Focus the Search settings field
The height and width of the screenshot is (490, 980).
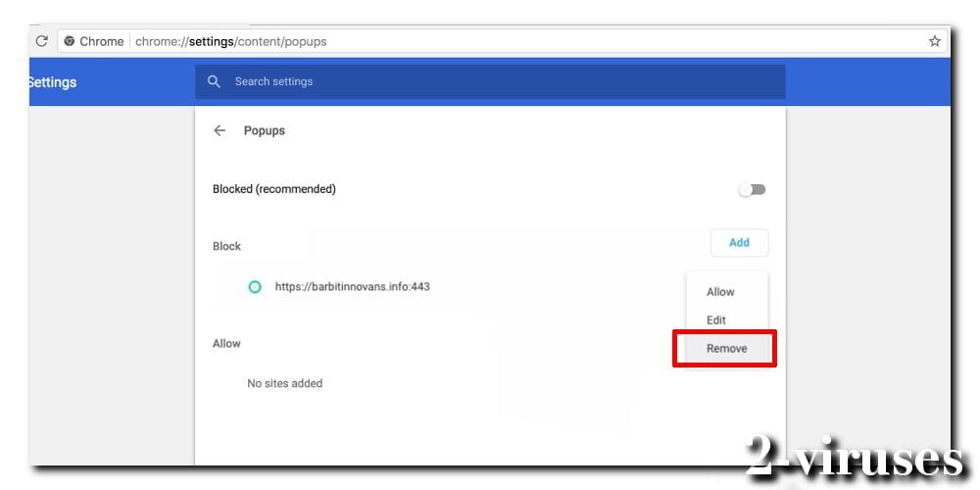click(490, 81)
